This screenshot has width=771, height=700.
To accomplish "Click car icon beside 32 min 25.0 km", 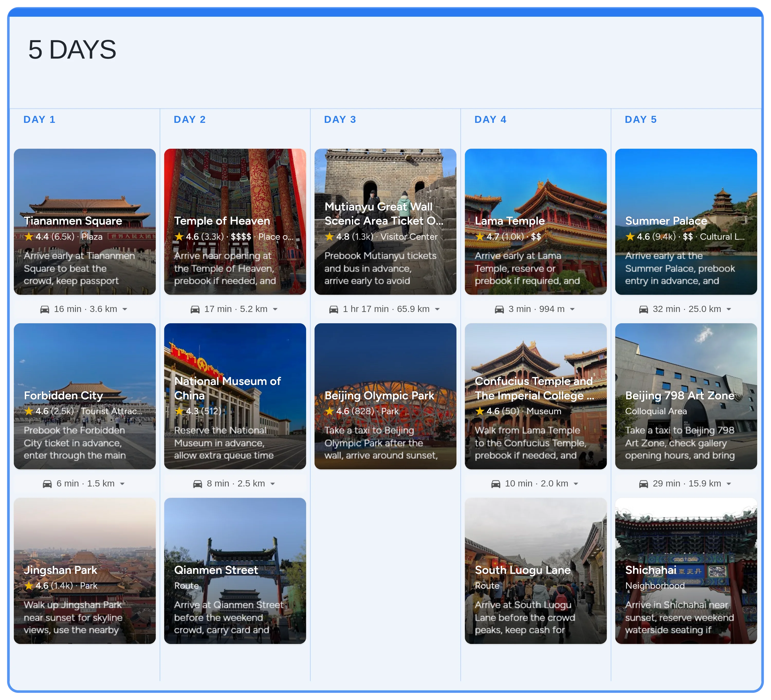I will pos(643,309).
